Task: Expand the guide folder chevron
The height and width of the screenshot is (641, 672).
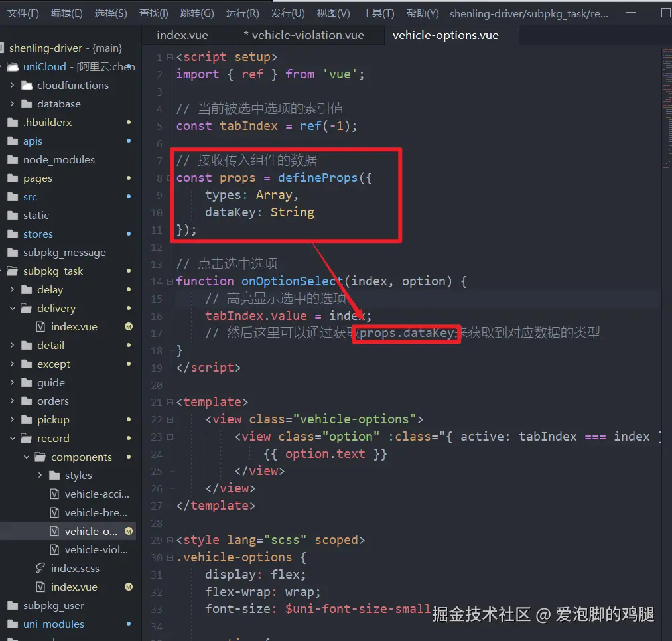Action: click(12, 382)
